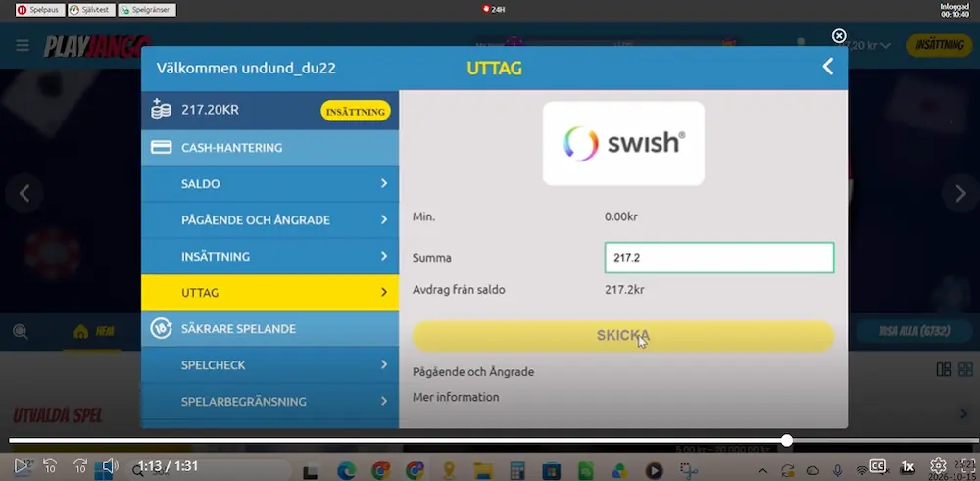Click the video play button

tap(22, 466)
